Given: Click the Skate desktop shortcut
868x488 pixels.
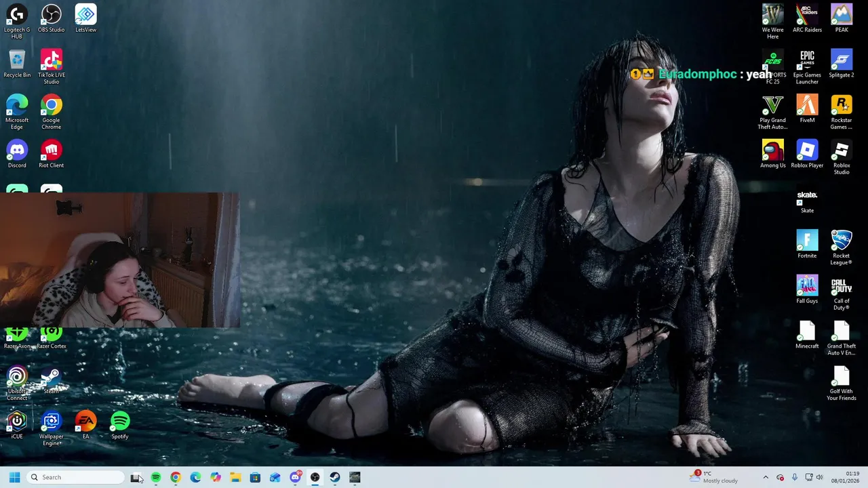Looking at the screenshot, I should click(807, 200).
